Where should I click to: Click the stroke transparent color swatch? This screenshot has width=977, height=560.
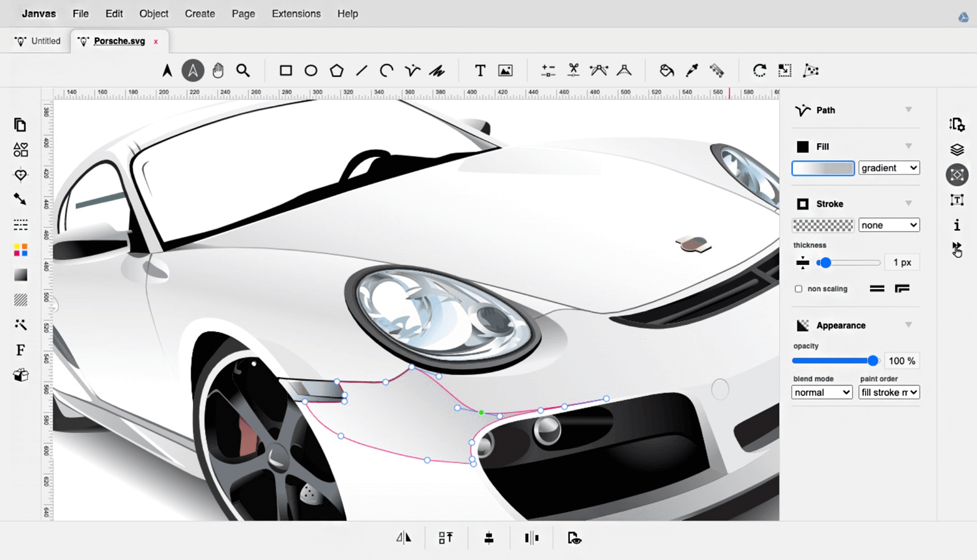[823, 225]
